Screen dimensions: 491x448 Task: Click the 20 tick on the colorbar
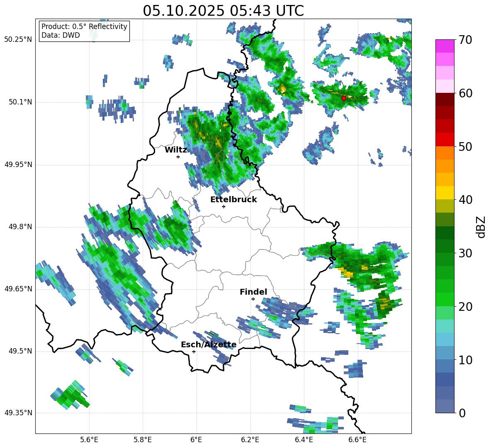[465, 306]
